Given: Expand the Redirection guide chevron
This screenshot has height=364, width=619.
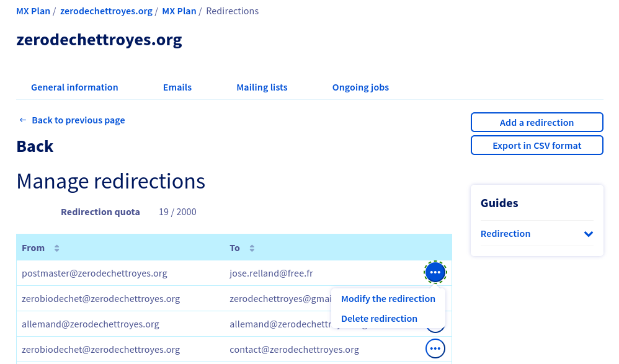Looking at the screenshot, I should (x=588, y=234).
